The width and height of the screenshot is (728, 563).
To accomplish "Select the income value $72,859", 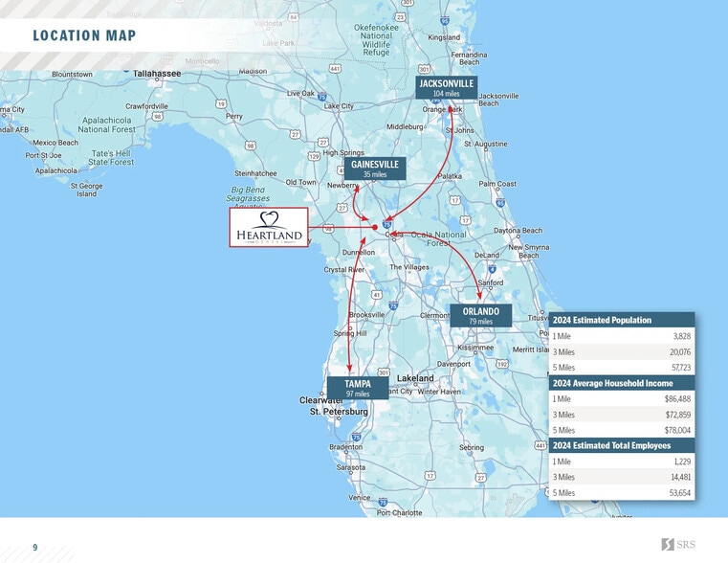I will click(677, 415).
